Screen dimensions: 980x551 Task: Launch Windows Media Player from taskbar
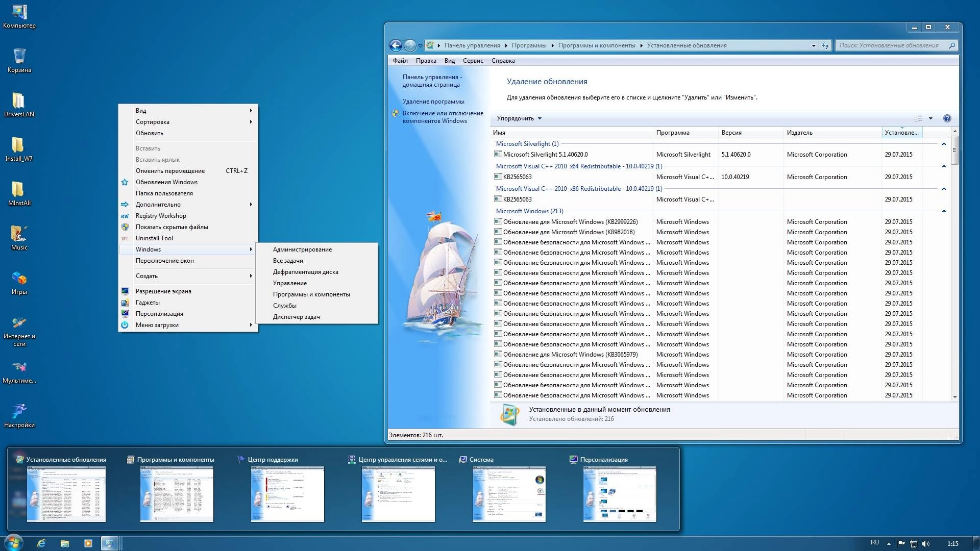[x=88, y=543]
